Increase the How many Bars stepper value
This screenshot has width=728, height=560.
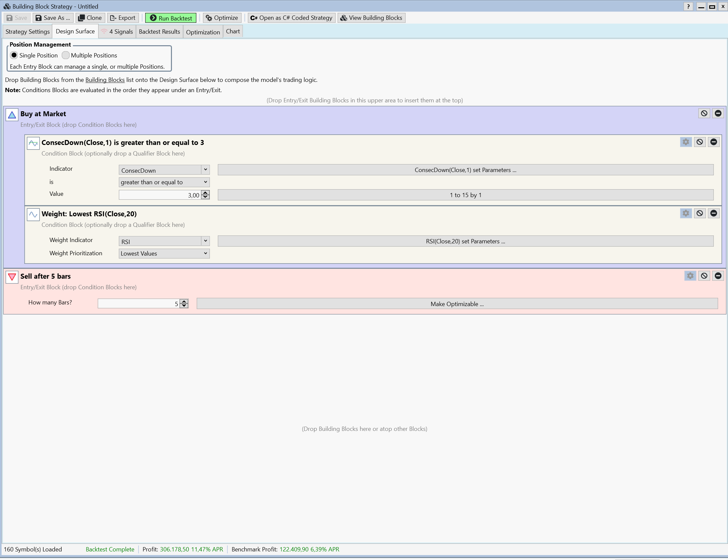184,301
